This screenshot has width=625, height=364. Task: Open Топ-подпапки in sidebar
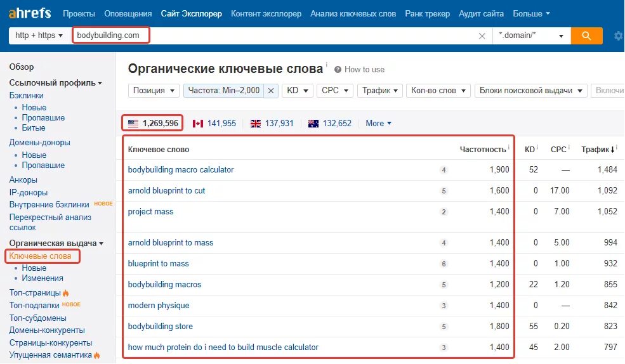pos(34,306)
